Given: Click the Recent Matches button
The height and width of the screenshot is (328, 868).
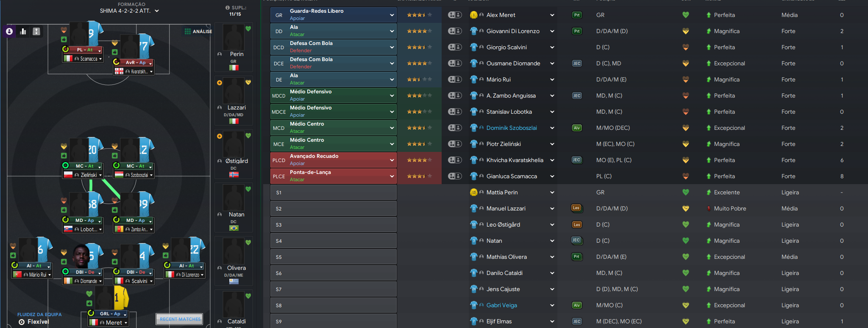Looking at the screenshot, I should (180, 319).
